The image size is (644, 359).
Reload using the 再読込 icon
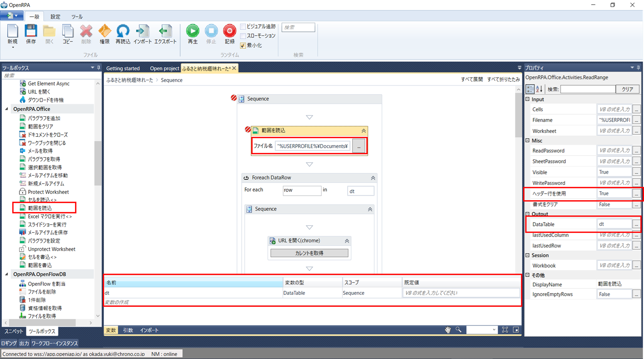(x=123, y=31)
